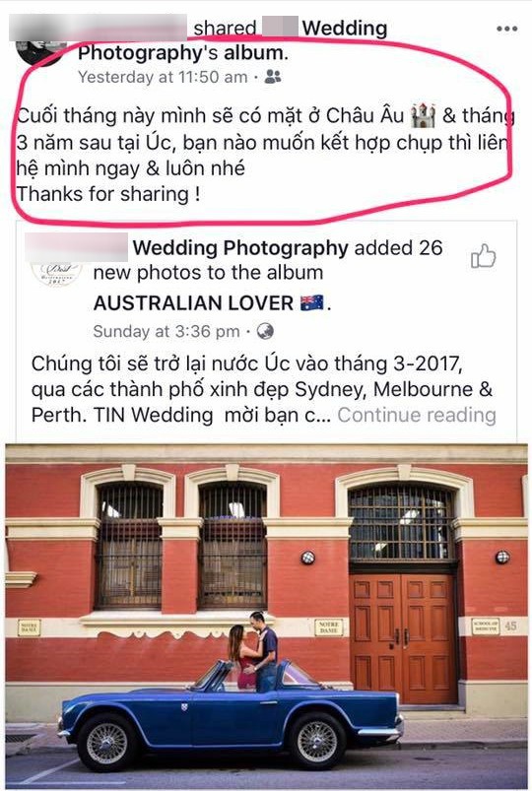
Task: Open Wedding Photography page name in shared post
Action: [x=240, y=248]
